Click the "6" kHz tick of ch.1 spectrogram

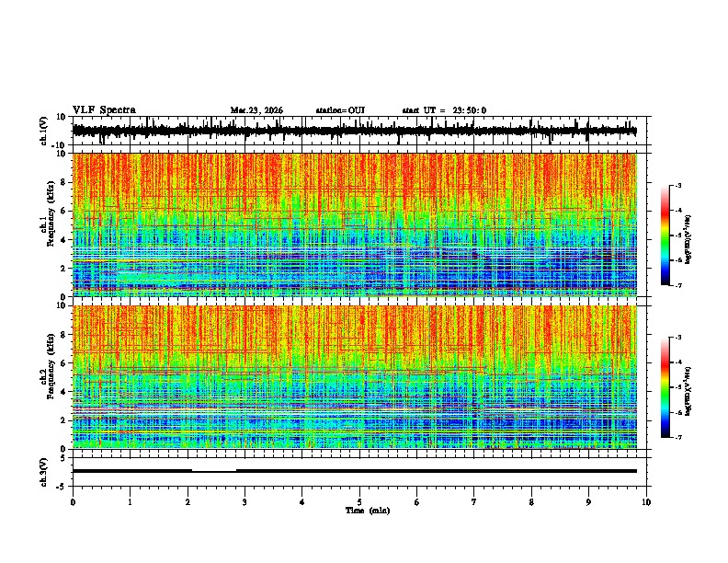[64, 211]
